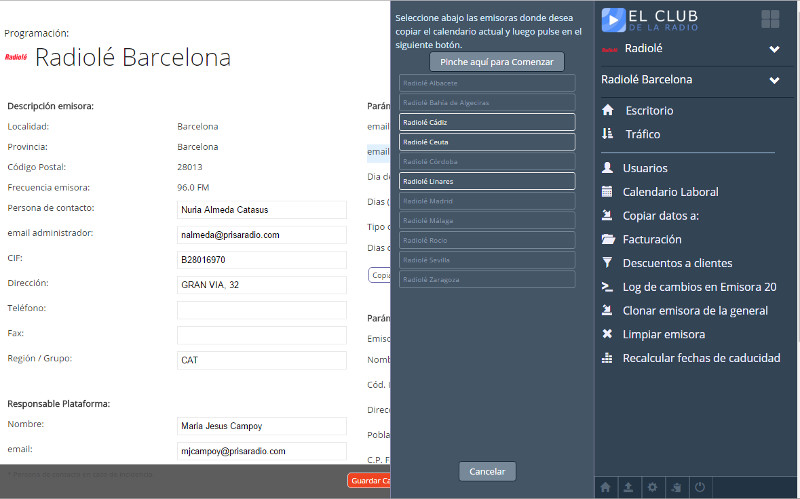The width and height of the screenshot is (800, 499).
Task: Click the settings gear in bottom toolbar
Action: [x=653, y=487]
